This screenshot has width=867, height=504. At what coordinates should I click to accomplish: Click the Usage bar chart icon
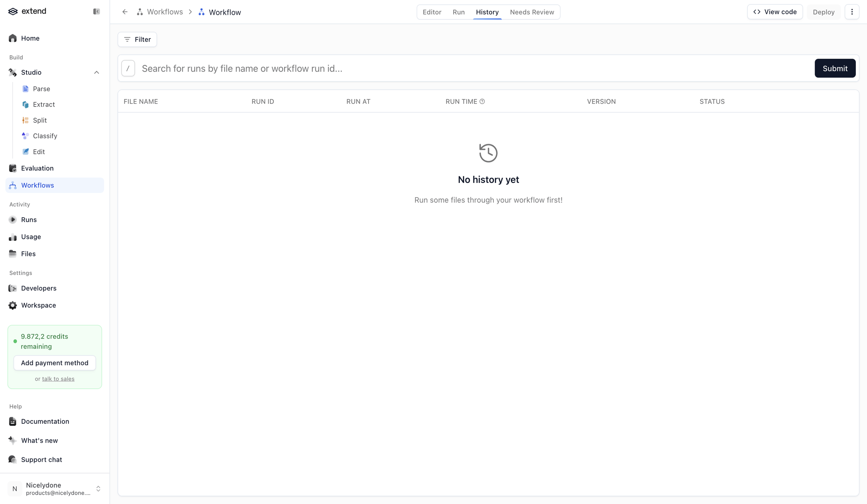[13, 237]
